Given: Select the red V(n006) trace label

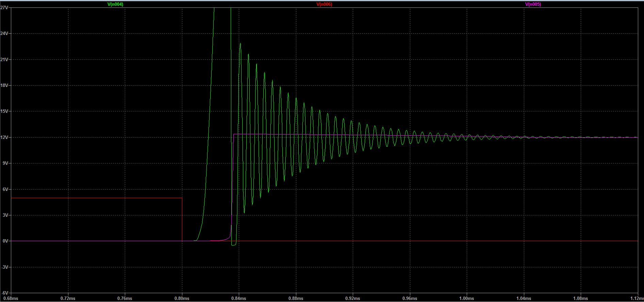Looking at the screenshot, I should point(324,4).
